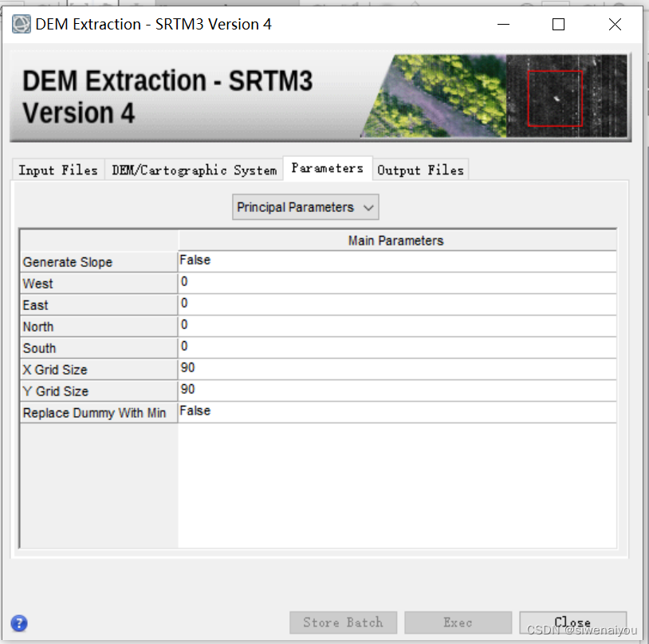Click the Main Parameters column header
Viewport: 649px width, 644px height.
tap(396, 240)
